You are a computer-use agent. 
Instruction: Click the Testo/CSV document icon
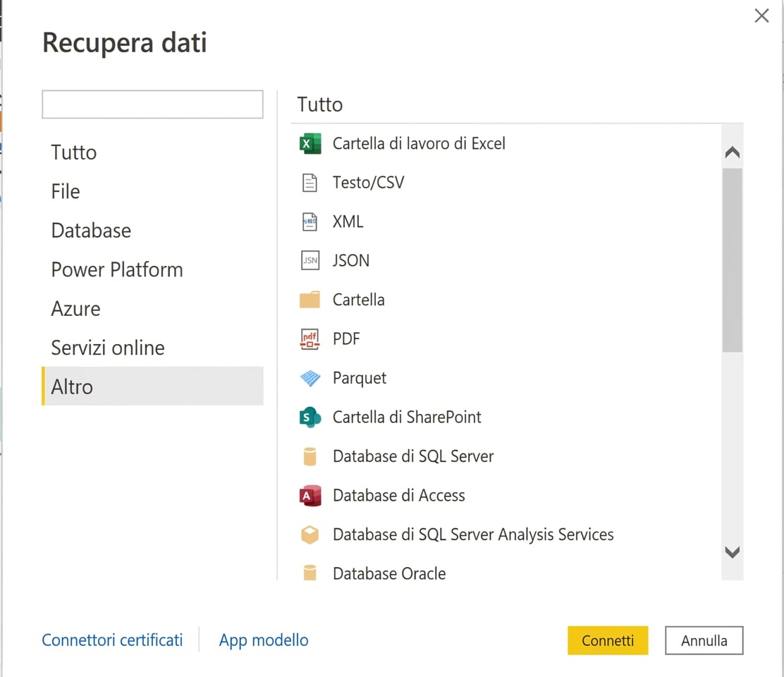click(x=310, y=183)
